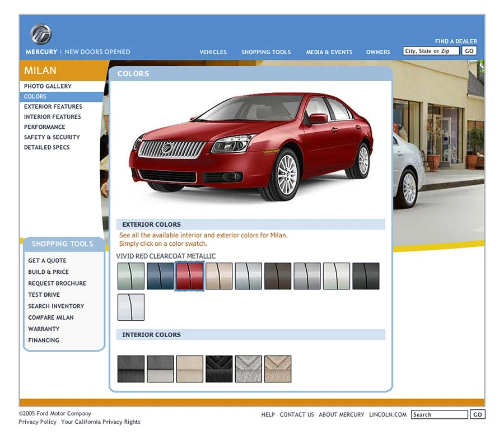Go to Exterior Features

53,107
